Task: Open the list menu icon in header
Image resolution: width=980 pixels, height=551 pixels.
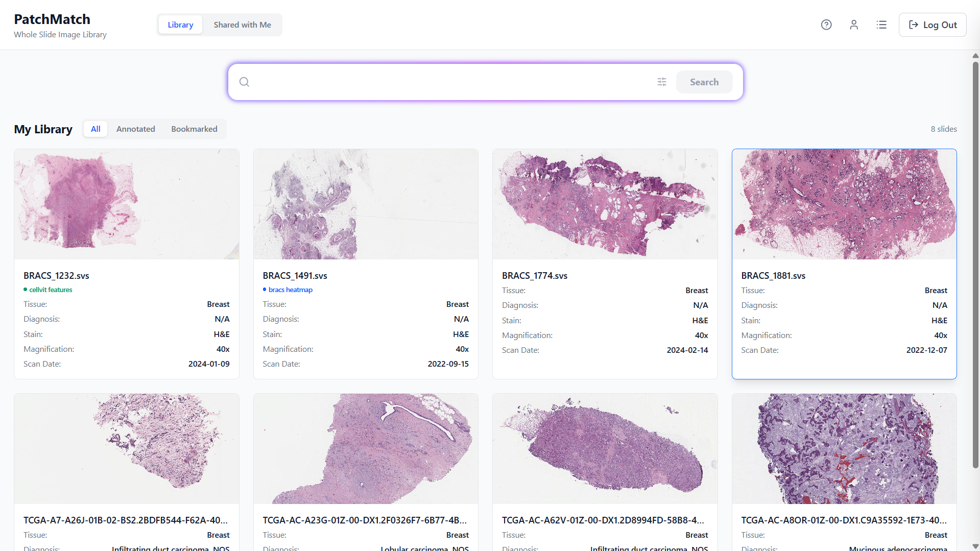Action: [881, 25]
